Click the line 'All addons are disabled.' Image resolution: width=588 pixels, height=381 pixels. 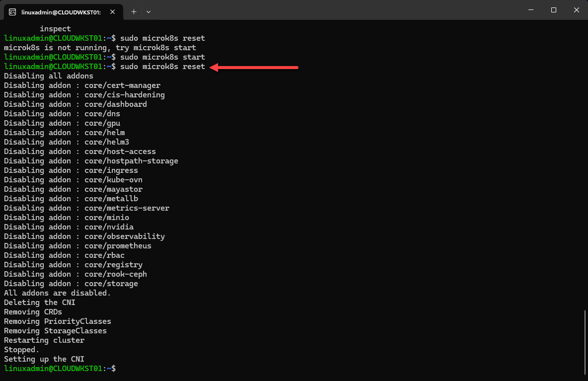[x=54, y=293]
